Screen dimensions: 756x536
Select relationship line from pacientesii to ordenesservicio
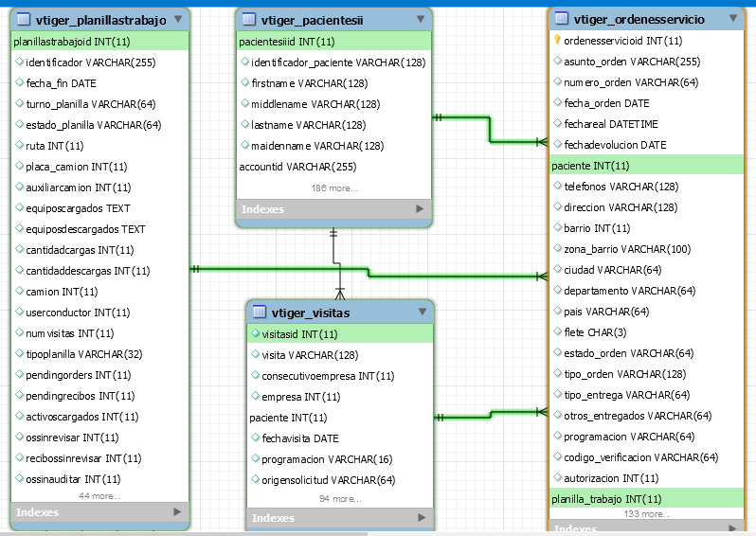[x=489, y=129]
